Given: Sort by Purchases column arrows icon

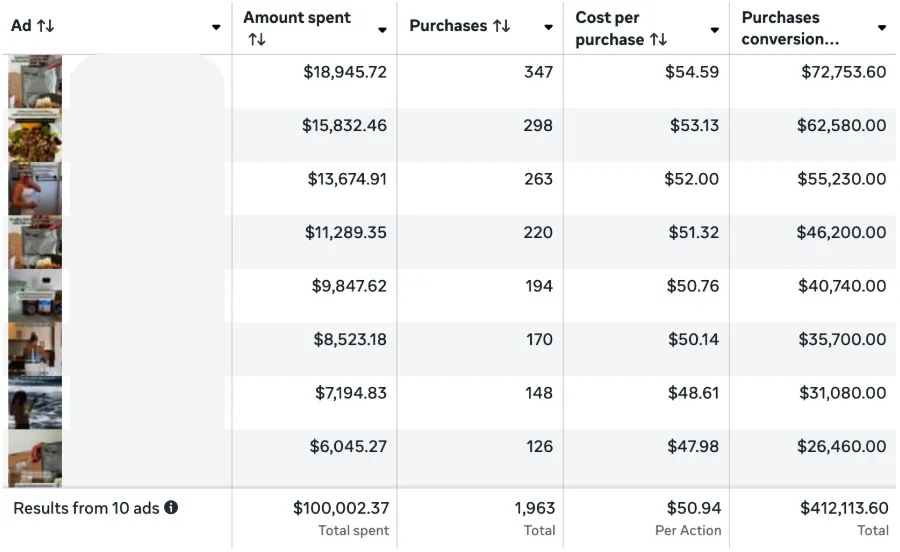Looking at the screenshot, I should coord(501,26).
